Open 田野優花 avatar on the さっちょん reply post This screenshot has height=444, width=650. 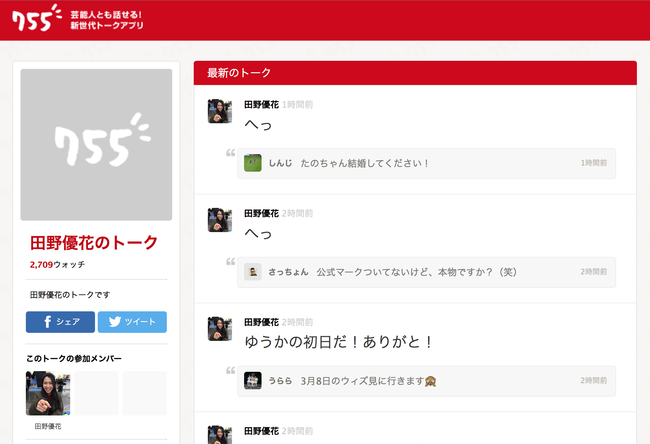point(220,220)
